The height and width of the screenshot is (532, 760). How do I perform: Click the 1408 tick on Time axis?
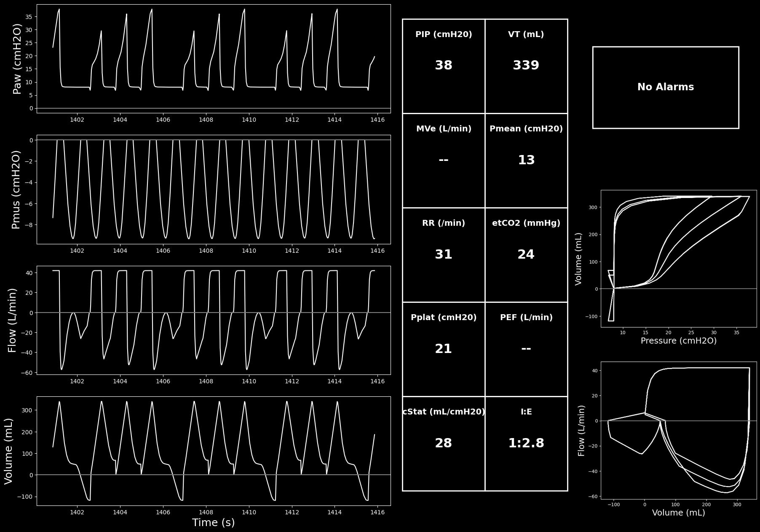point(206,512)
